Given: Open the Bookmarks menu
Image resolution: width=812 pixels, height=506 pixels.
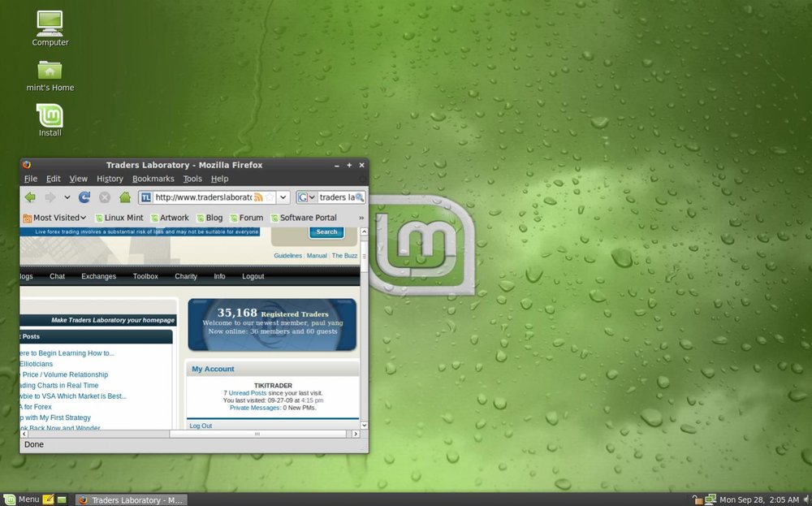Looking at the screenshot, I should pyautogui.click(x=153, y=179).
